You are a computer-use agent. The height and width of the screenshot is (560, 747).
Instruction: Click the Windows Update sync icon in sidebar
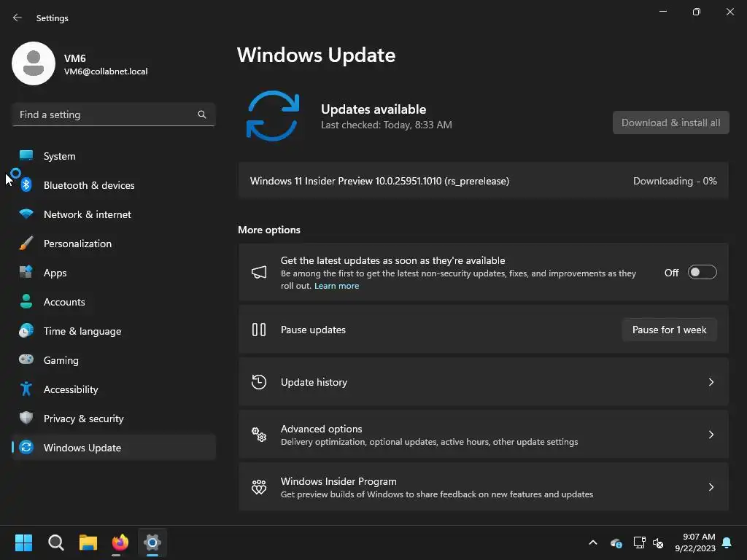(26, 447)
